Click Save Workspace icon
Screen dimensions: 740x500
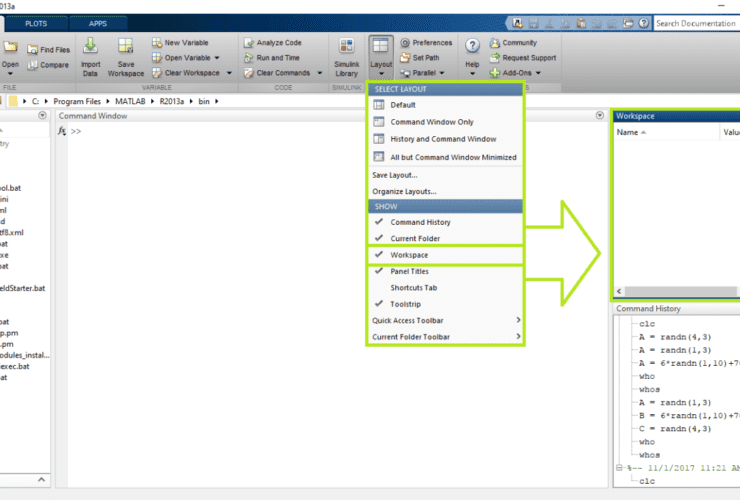click(126, 46)
